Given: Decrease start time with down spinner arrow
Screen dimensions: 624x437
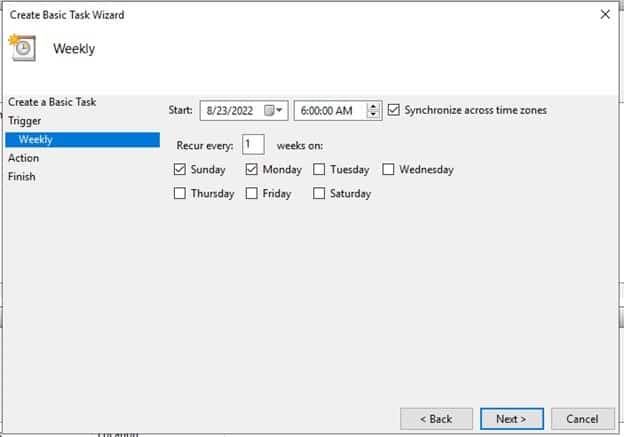Looking at the screenshot, I should pos(374,115).
